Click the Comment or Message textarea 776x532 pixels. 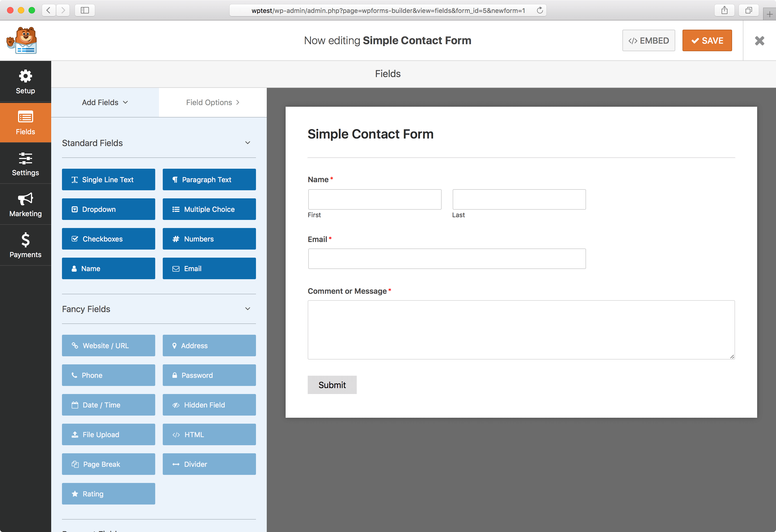521,330
